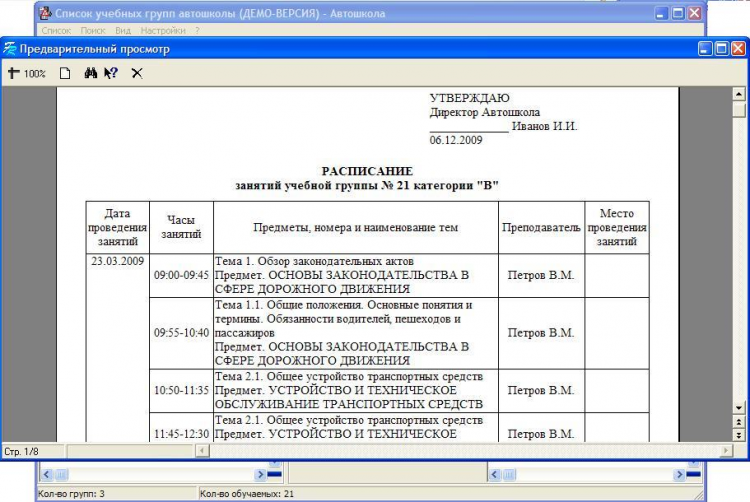Image resolution: width=750 pixels, height=502 pixels.
Task: Click the left pane scroll-left arrow in the background window
Action: 46,474
